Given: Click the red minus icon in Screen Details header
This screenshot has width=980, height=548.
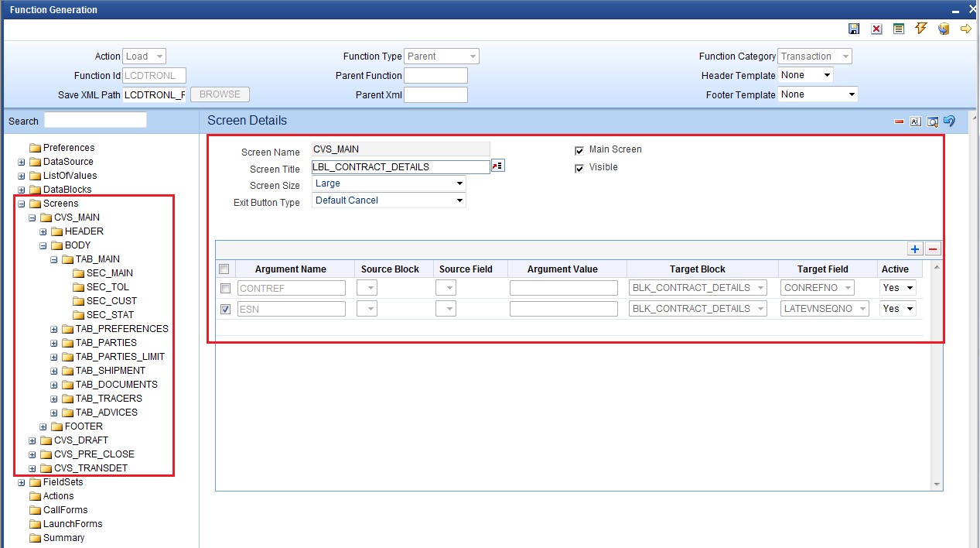Looking at the screenshot, I should point(899,122).
